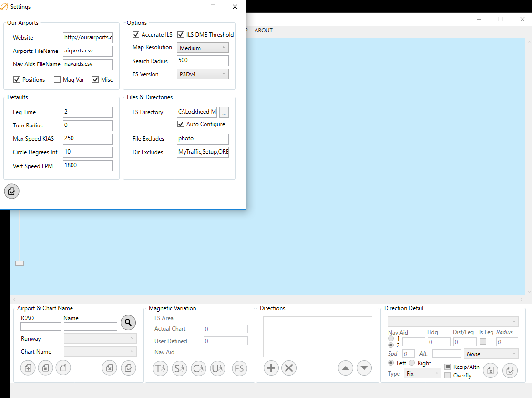This screenshot has height=398, width=532.
Task: Click the add new chart icon
Action: [28, 368]
